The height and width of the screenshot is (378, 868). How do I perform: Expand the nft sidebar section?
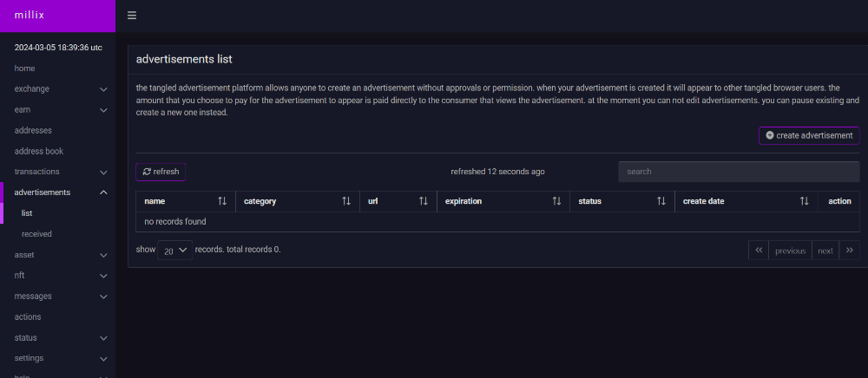coord(103,276)
